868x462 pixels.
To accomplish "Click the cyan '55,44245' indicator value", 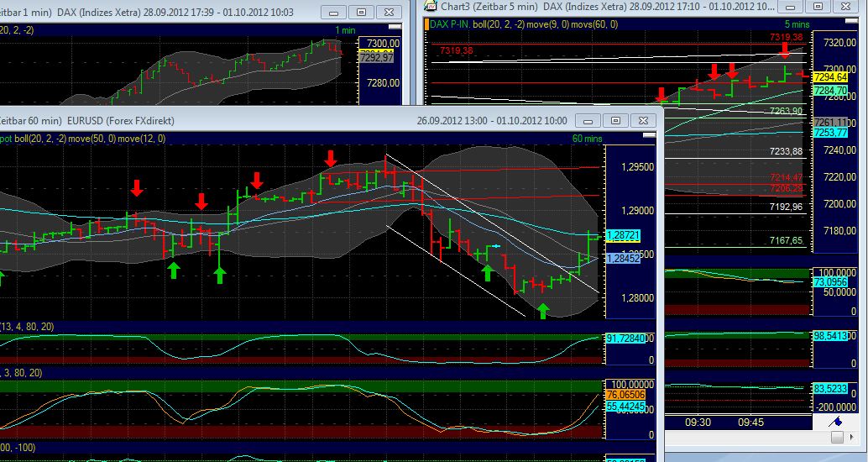I will click(625, 407).
